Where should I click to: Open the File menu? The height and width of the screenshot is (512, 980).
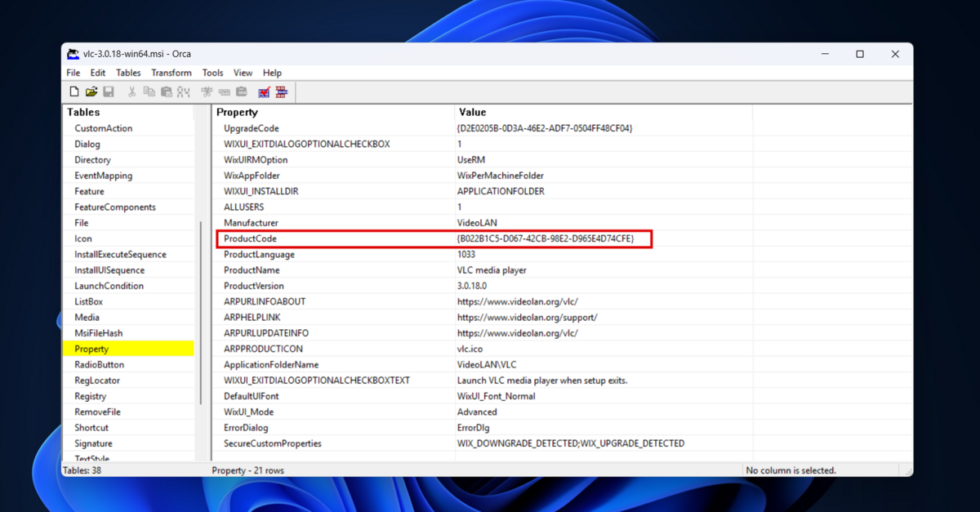pyautogui.click(x=73, y=73)
